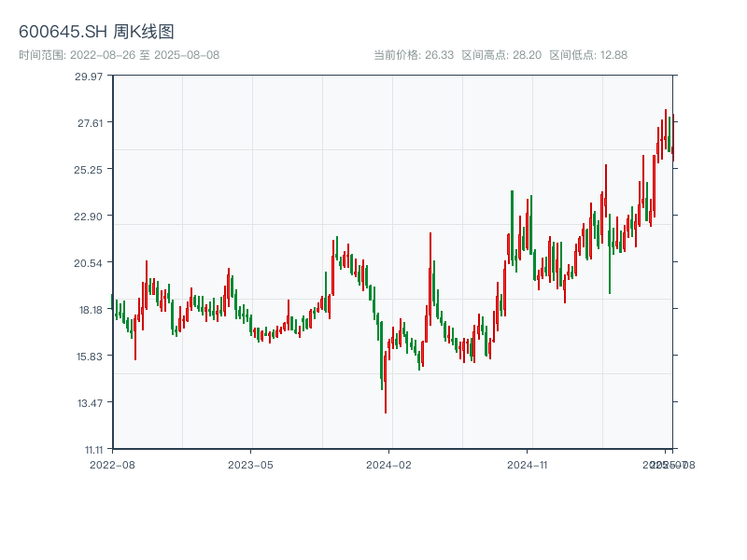This screenshot has width=747, height=560.
Task: Select the 2024-02 x-axis date label
Action: (x=389, y=464)
